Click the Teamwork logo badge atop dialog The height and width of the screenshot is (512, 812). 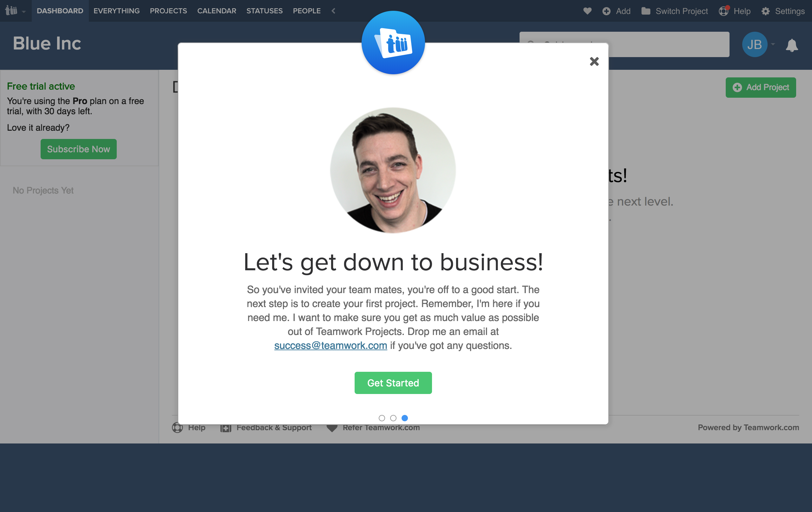tap(393, 43)
